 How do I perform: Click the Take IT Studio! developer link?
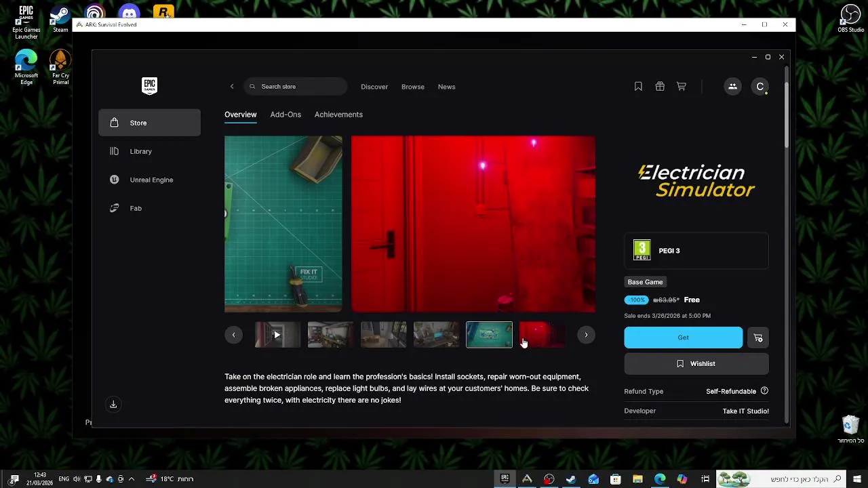745,411
